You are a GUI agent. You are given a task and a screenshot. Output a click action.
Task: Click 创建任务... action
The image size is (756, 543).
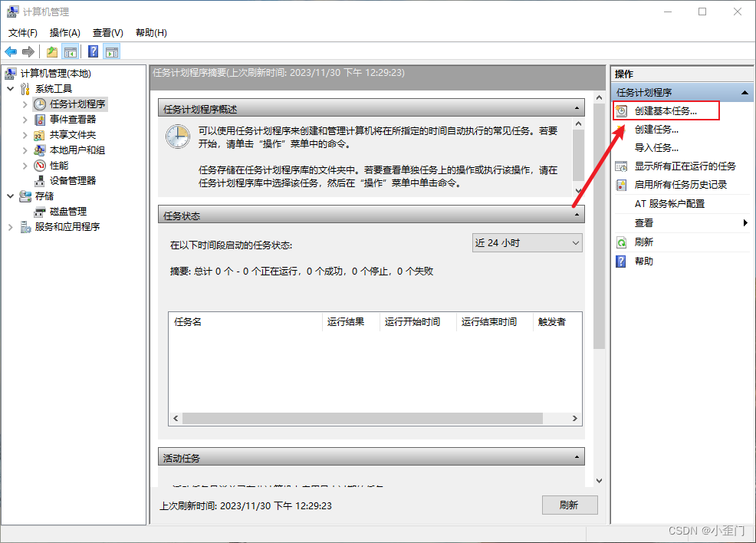[656, 130]
